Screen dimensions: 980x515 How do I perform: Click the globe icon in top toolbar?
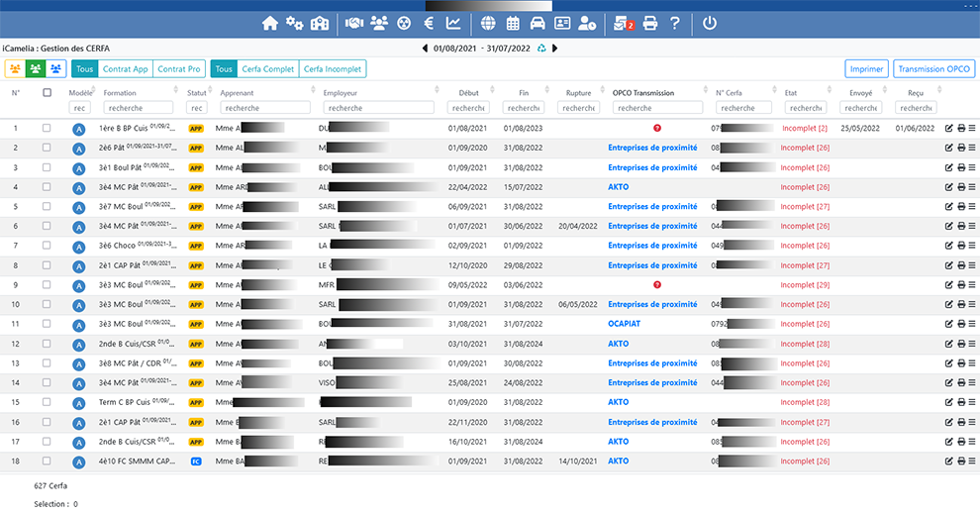[488, 24]
